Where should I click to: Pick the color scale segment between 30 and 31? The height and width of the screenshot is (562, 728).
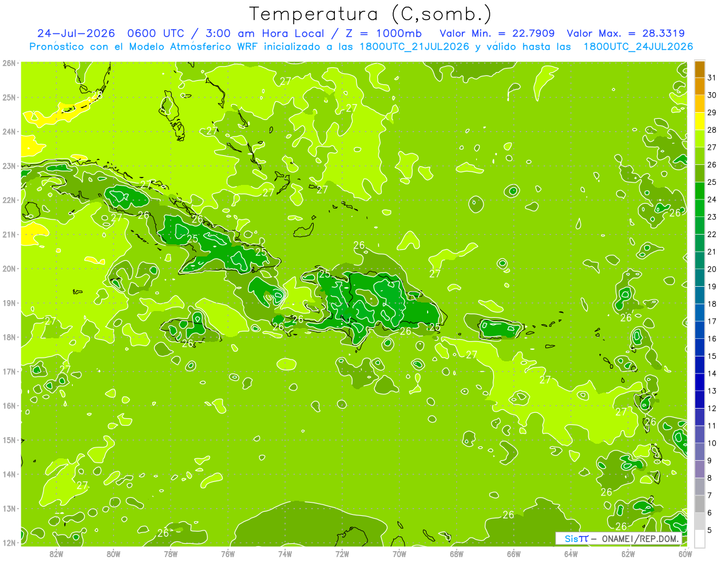coord(699,86)
